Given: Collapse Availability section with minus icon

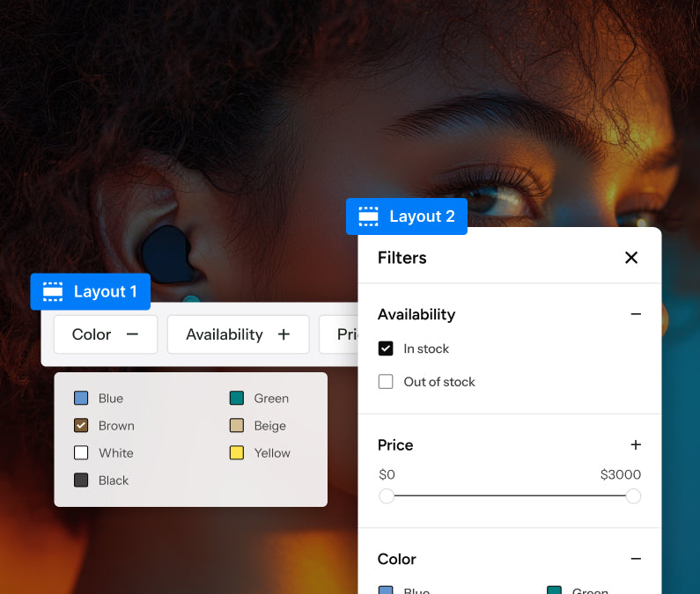Looking at the screenshot, I should (636, 314).
